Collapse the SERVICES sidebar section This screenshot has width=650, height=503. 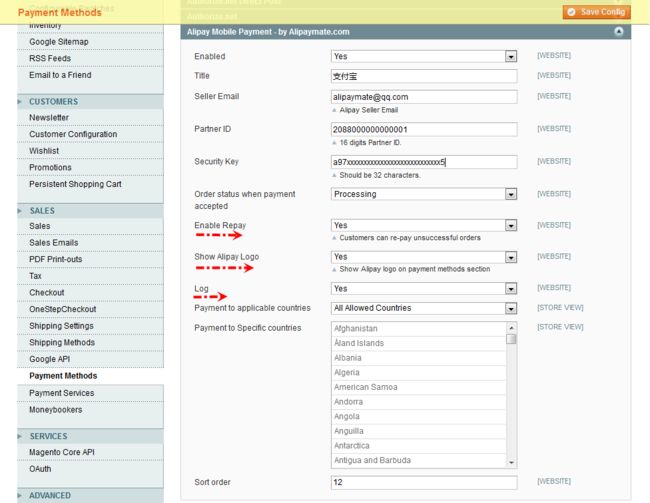click(90, 436)
